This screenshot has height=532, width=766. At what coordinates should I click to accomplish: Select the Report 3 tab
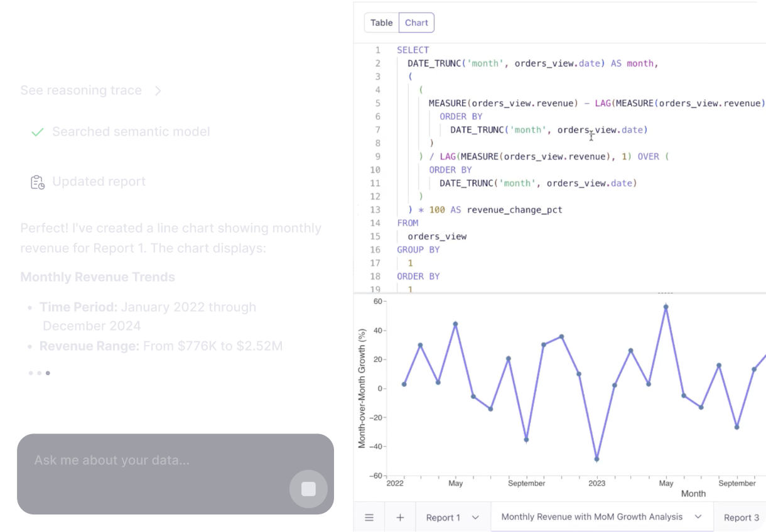(741, 518)
